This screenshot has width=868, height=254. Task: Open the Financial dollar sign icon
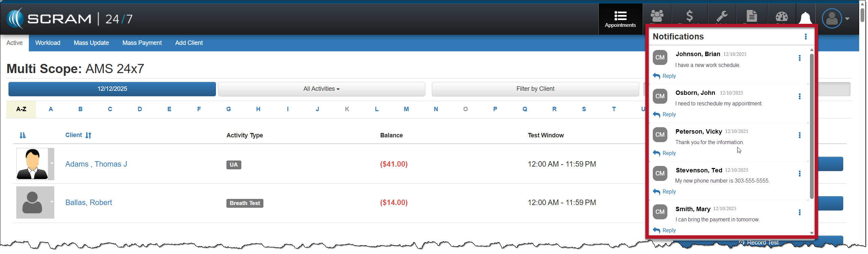[689, 16]
